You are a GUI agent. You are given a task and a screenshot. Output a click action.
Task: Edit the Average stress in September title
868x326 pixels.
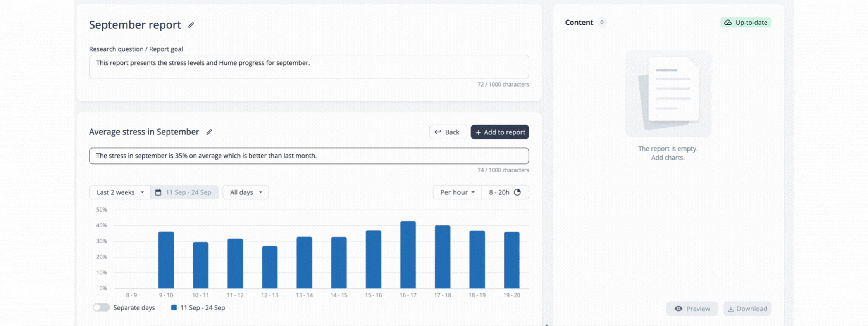pos(209,132)
